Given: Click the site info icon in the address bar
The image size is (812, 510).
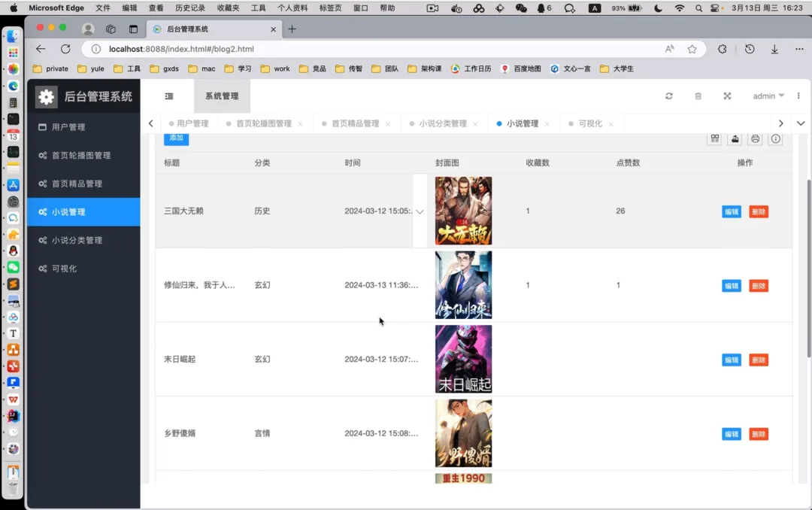Looking at the screenshot, I should coord(95,49).
